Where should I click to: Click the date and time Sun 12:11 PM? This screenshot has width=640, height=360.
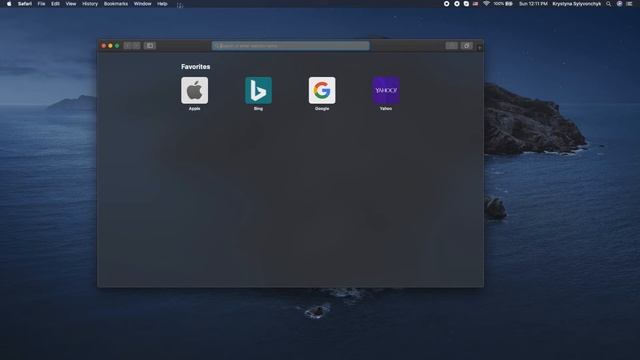tap(533, 4)
